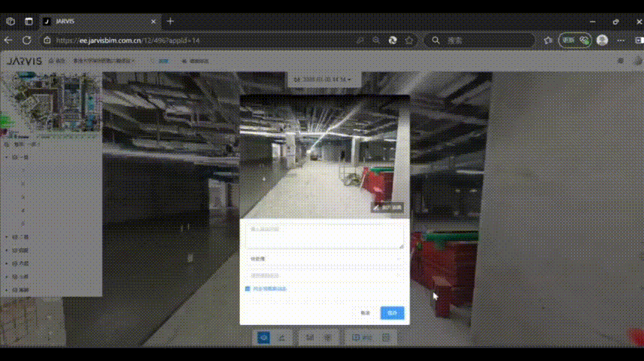Open the first dropdown below the text area

click(324, 259)
